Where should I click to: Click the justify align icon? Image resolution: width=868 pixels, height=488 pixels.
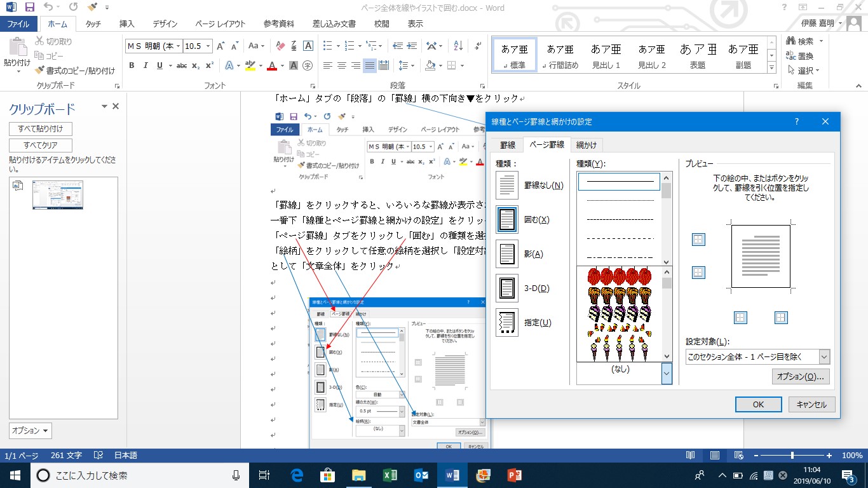point(369,65)
